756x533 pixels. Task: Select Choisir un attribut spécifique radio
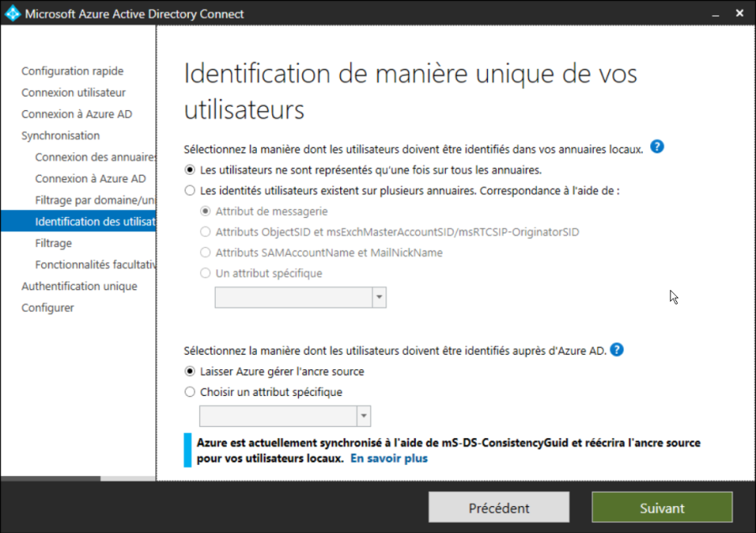[x=190, y=392]
